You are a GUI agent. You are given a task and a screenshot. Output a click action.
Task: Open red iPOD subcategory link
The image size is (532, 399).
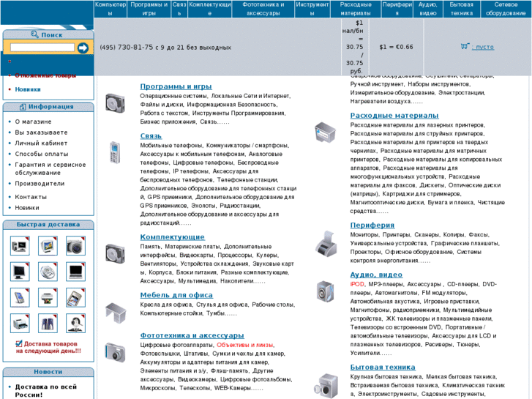click(357, 284)
